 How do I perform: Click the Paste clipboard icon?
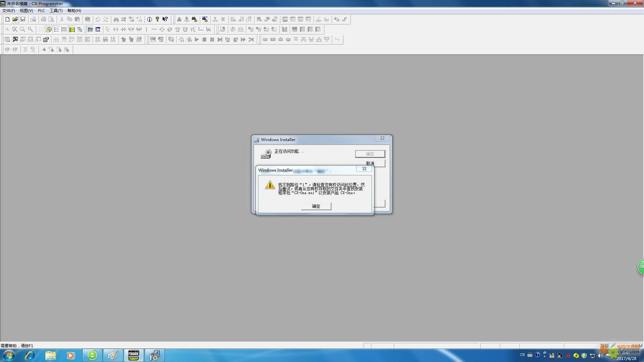pos(77,19)
